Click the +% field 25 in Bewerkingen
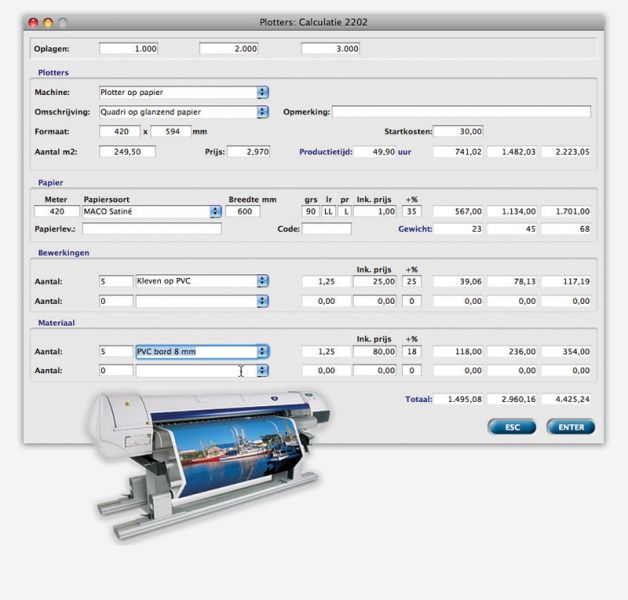This screenshot has height=600, width=628. (x=412, y=282)
